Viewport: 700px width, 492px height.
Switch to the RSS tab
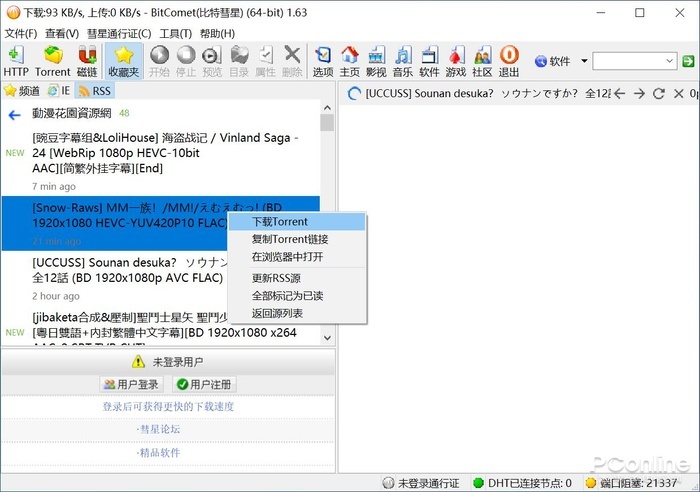coord(95,91)
